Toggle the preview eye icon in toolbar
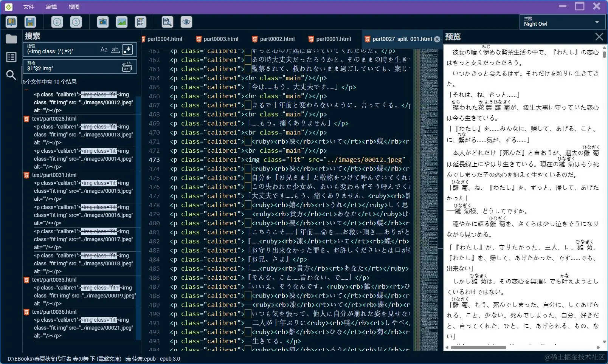The width and height of the screenshot is (608, 364). [186, 22]
